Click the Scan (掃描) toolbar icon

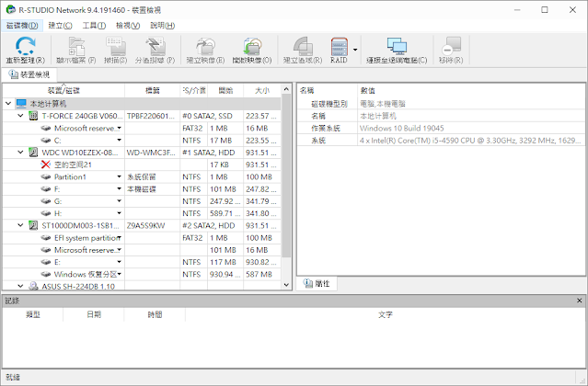point(116,50)
